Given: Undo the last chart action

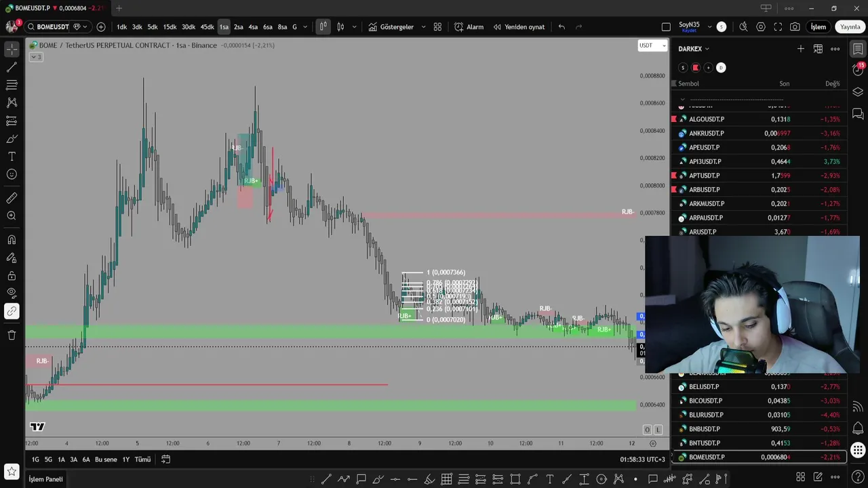Looking at the screenshot, I should point(561,27).
